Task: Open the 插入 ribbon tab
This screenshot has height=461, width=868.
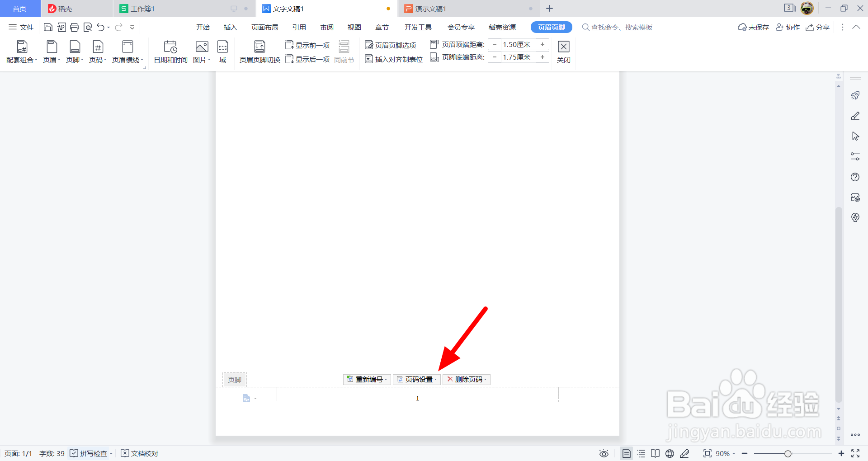Action: 231,27
